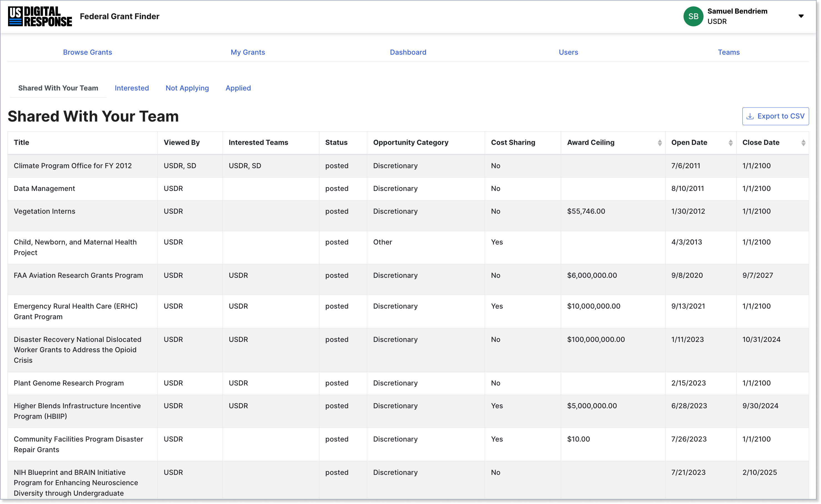Viewport: 821px width, 504px height.
Task: Open the My Grants tab
Action: tap(247, 52)
